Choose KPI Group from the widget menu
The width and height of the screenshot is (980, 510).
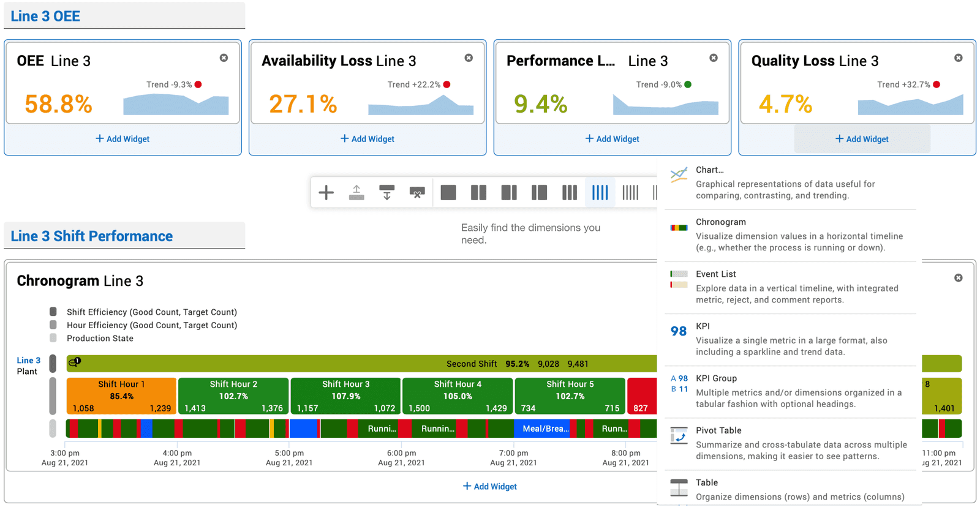pyautogui.click(x=790, y=391)
